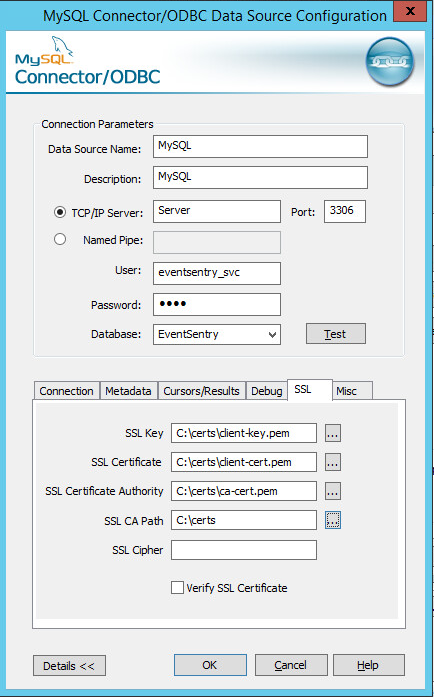Click the Port number field
The height and width of the screenshot is (697, 434).
(x=345, y=211)
